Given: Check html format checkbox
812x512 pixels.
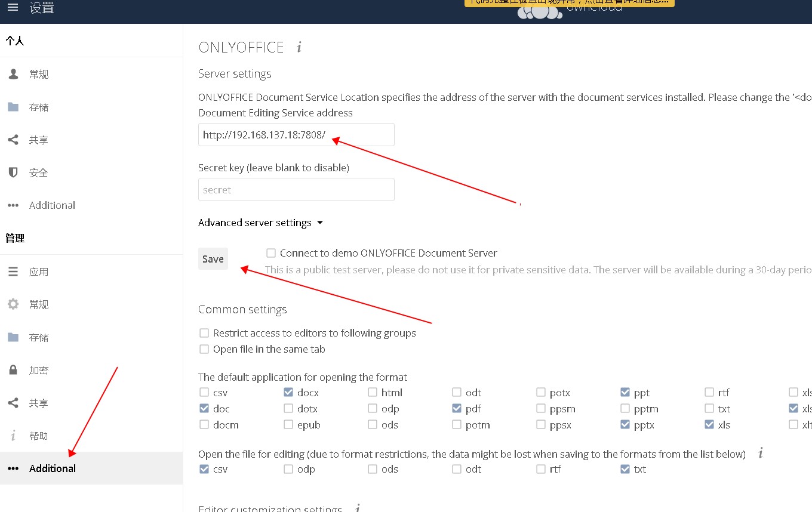Looking at the screenshot, I should click(x=373, y=393).
